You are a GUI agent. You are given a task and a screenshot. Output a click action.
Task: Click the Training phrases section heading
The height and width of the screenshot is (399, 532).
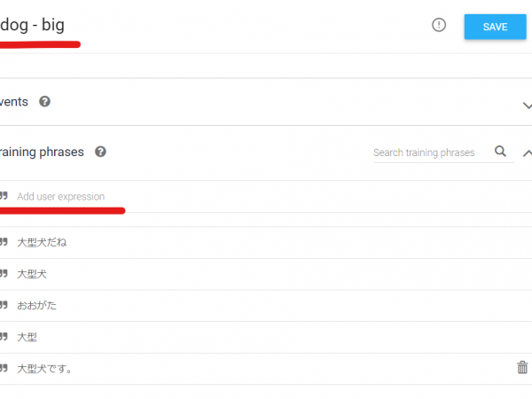coord(42,152)
